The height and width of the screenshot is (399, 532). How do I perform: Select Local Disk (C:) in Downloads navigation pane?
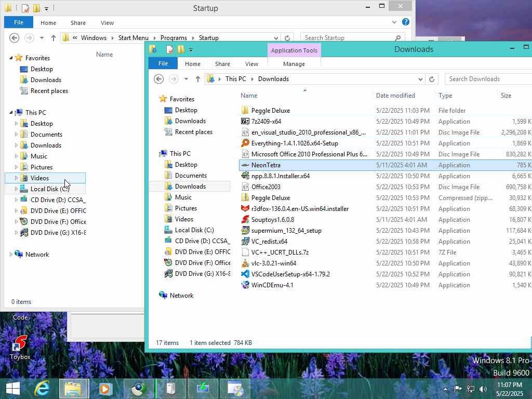[x=194, y=230]
